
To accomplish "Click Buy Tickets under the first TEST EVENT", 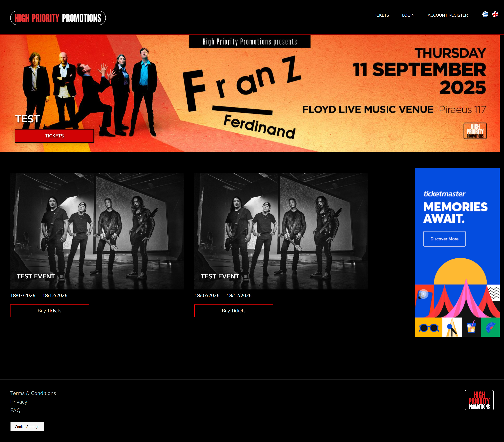I will tap(50, 311).
